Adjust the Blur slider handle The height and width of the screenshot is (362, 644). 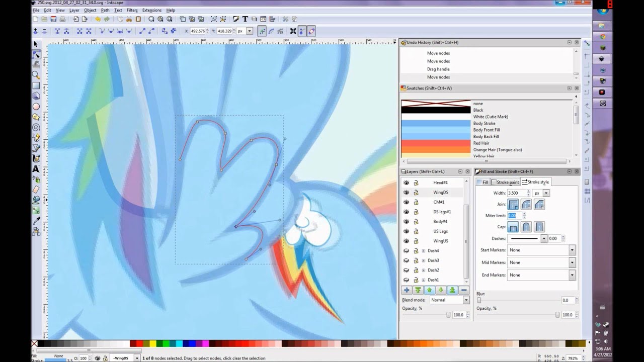pyautogui.click(x=479, y=300)
